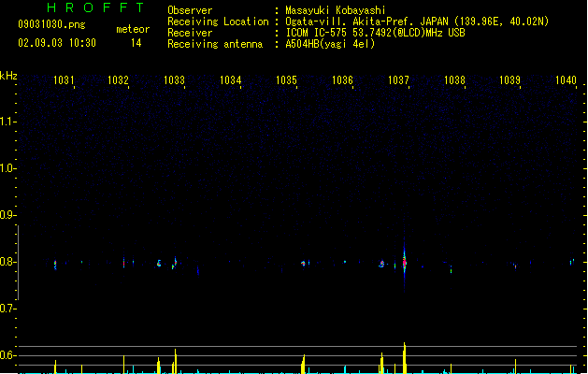Click time axis label 1038
The image size is (588, 374).
(454, 80)
